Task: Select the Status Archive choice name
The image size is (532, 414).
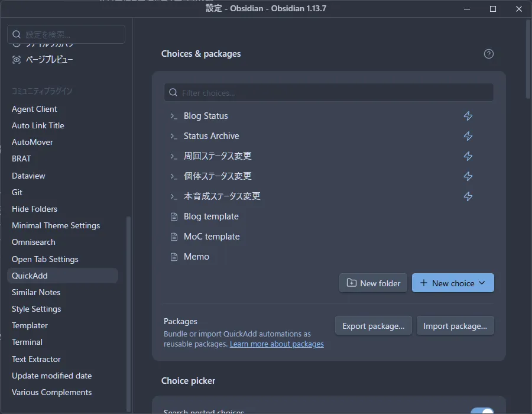Action: coord(211,136)
